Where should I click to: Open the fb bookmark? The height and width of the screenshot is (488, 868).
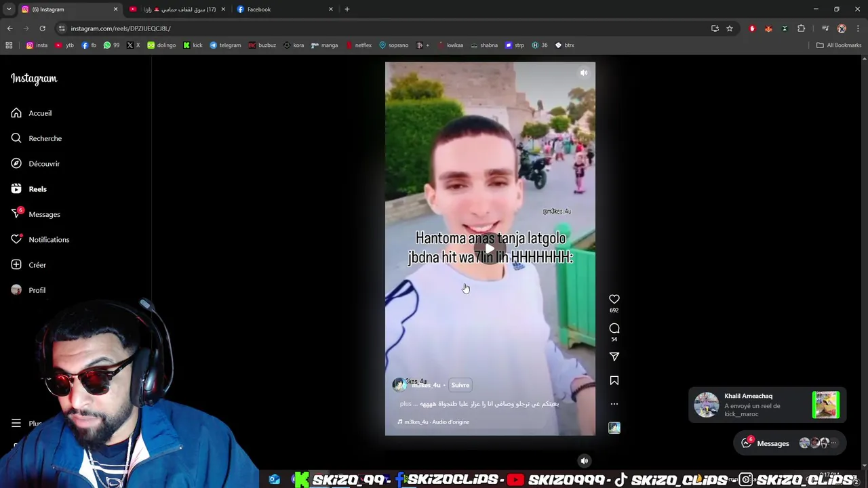click(89, 45)
